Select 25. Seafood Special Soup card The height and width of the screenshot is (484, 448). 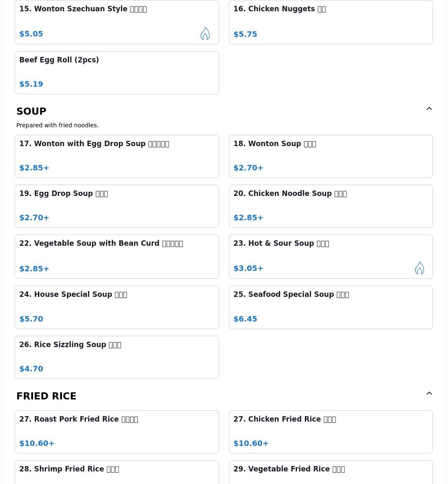(x=330, y=307)
